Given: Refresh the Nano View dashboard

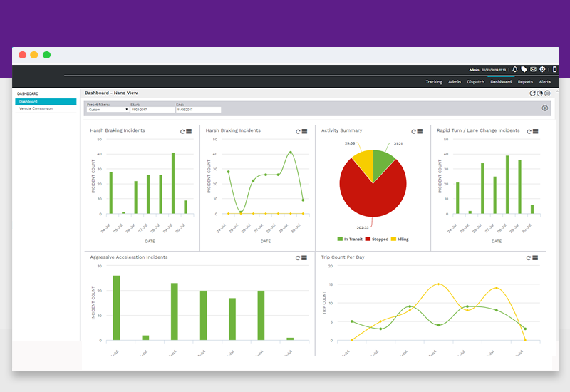Looking at the screenshot, I should pos(532,93).
